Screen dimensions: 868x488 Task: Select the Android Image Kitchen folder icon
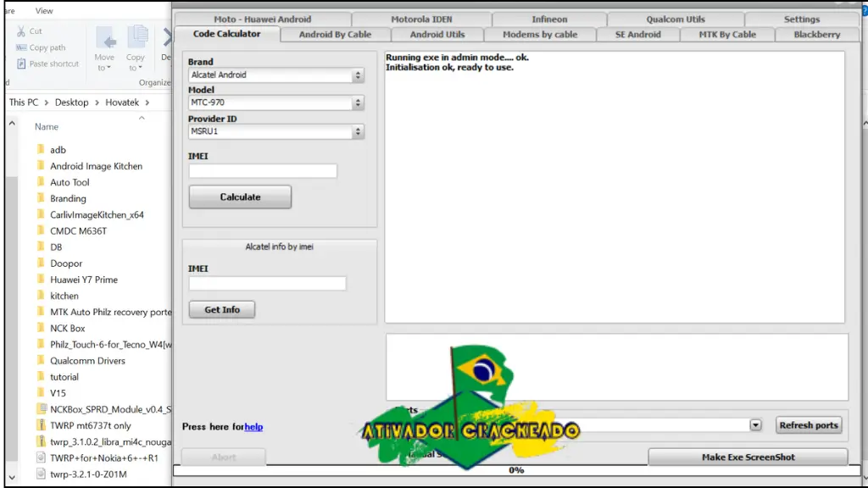click(41, 165)
